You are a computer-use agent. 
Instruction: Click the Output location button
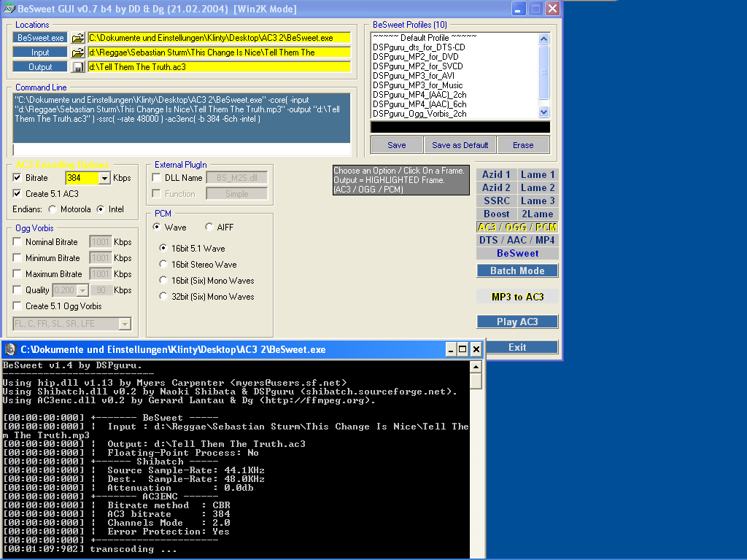point(41,67)
